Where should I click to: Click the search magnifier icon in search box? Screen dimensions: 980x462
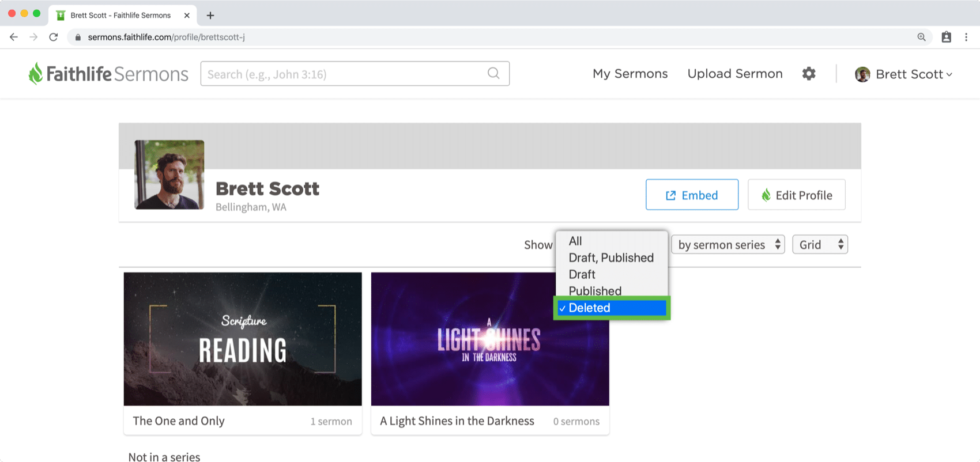click(493, 73)
